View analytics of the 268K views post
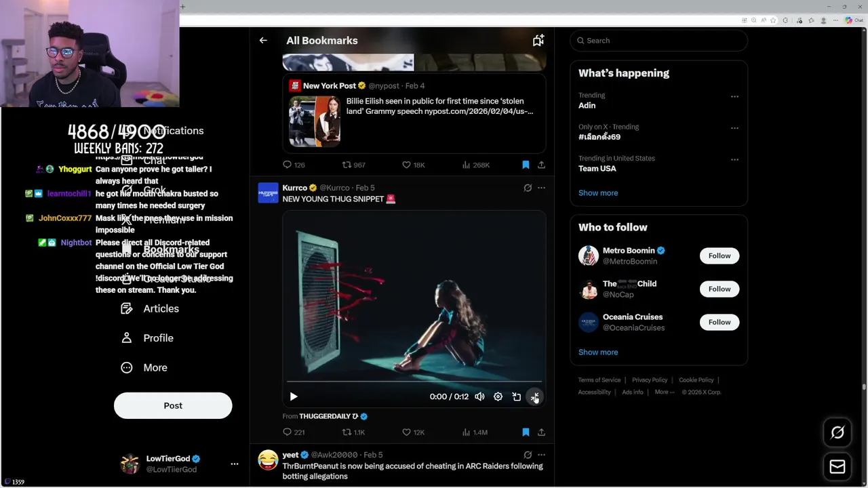868x488 pixels. pos(475,165)
